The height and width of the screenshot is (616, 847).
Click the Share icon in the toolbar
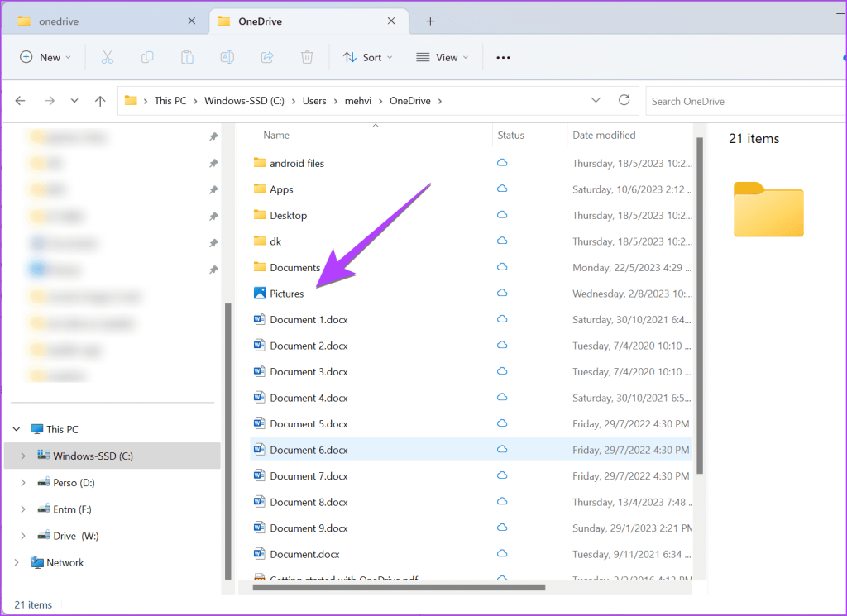(x=266, y=57)
